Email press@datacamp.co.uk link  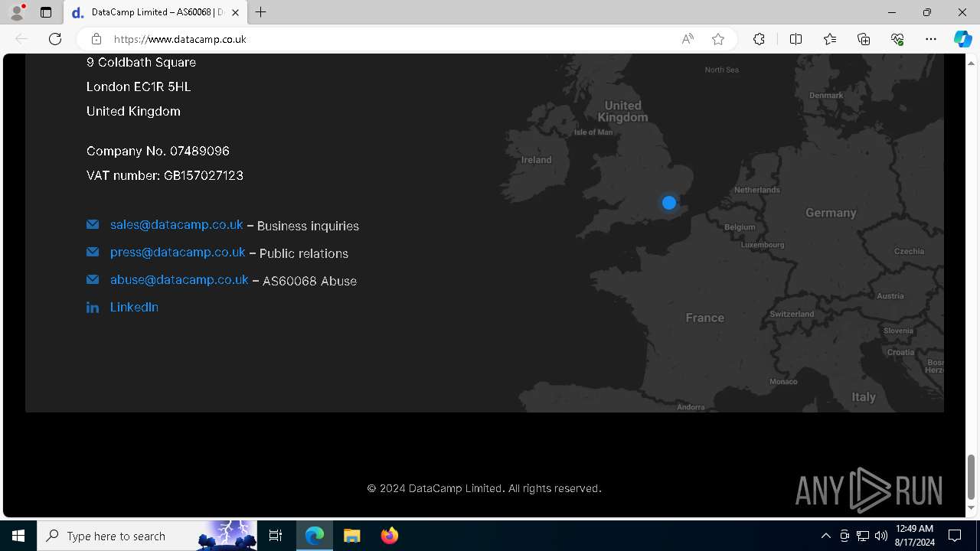click(x=178, y=253)
